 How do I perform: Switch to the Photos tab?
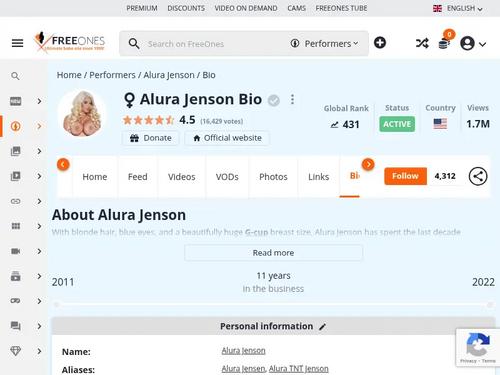point(273,177)
